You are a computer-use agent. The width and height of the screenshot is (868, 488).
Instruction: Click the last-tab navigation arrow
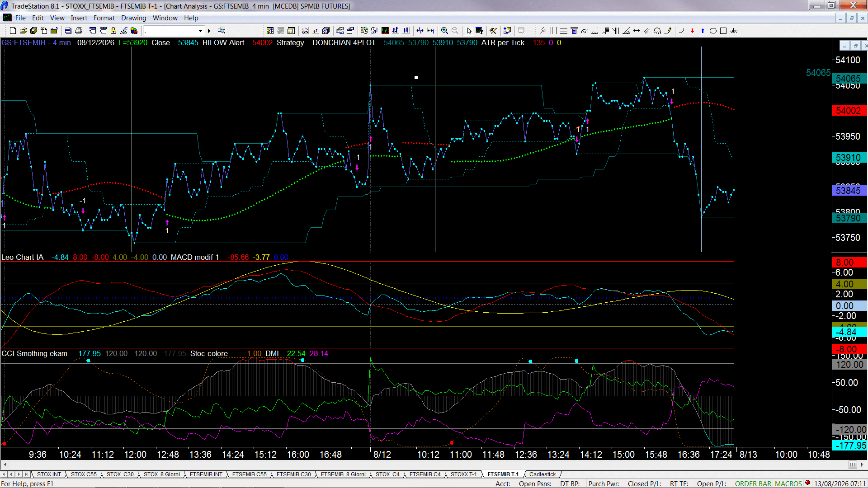point(27,474)
